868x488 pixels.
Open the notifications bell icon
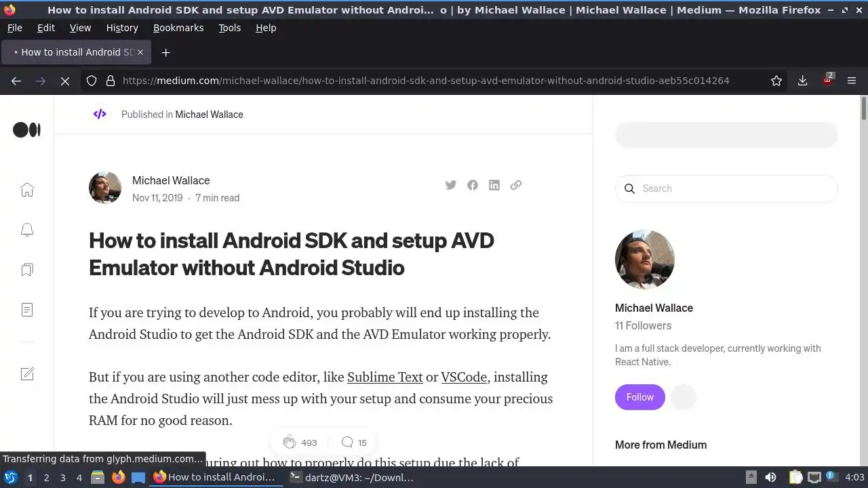click(27, 230)
